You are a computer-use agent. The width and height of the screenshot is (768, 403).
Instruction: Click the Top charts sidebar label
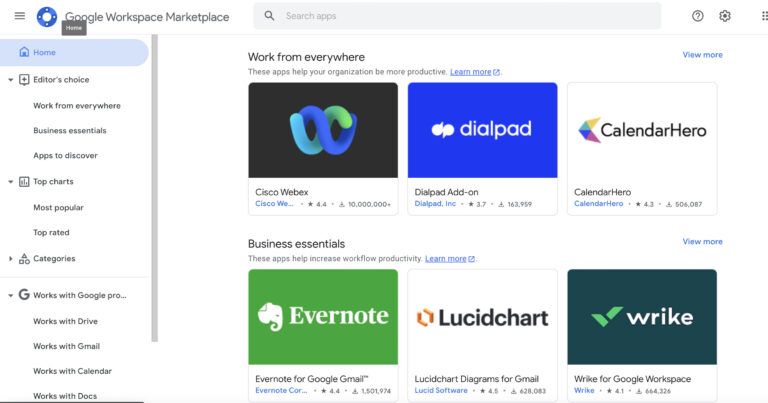coord(53,182)
